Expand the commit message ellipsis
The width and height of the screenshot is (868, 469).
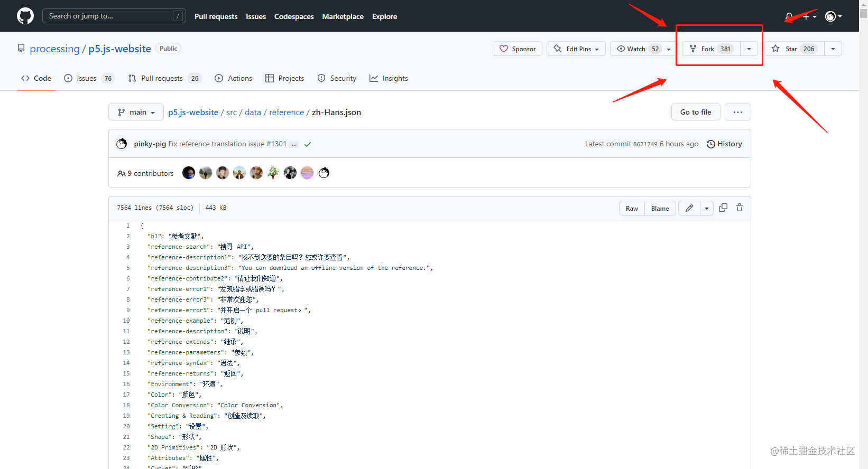coord(294,144)
